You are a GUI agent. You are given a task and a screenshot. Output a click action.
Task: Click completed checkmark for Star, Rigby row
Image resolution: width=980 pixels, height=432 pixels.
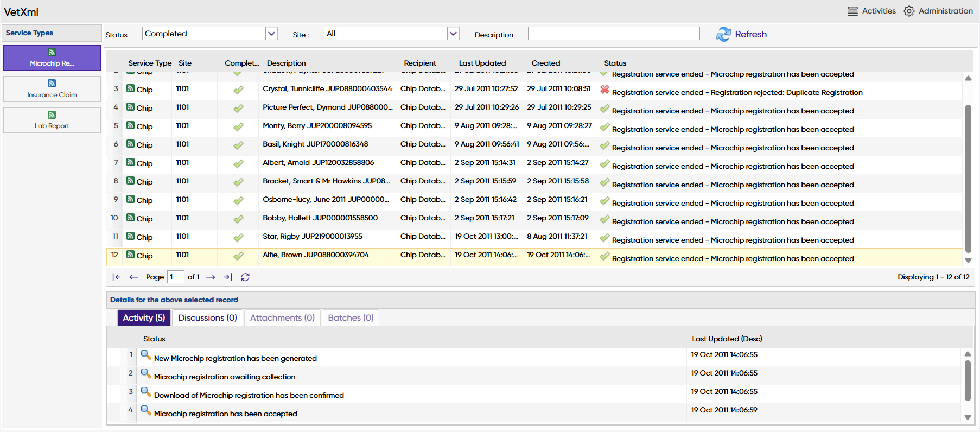click(x=238, y=238)
